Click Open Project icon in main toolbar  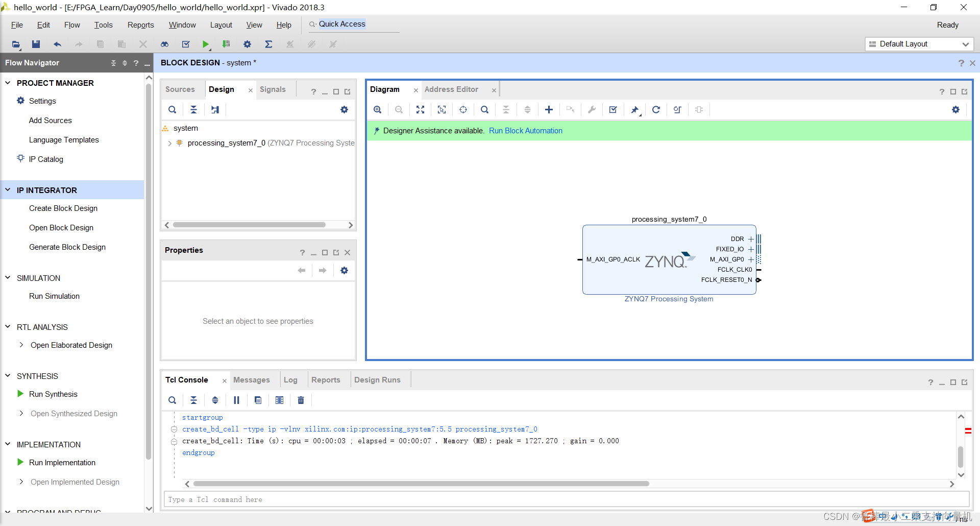click(16, 44)
